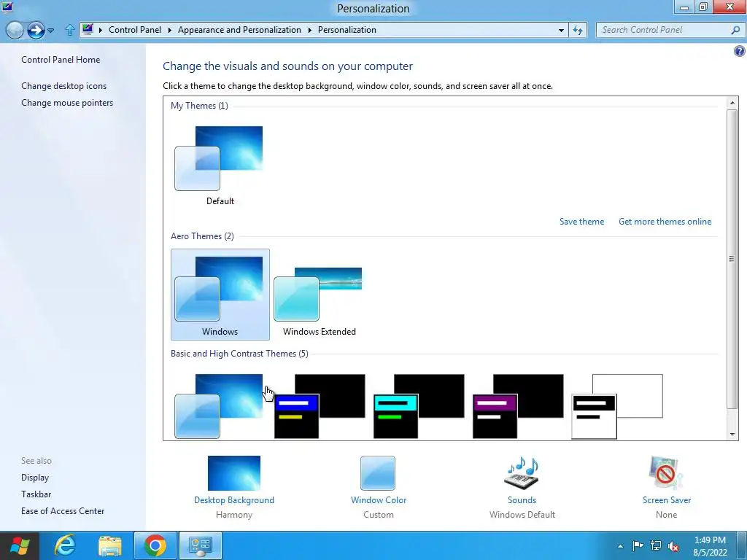
Task: Open the Sounds keyboard notes icon
Action: click(522, 472)
